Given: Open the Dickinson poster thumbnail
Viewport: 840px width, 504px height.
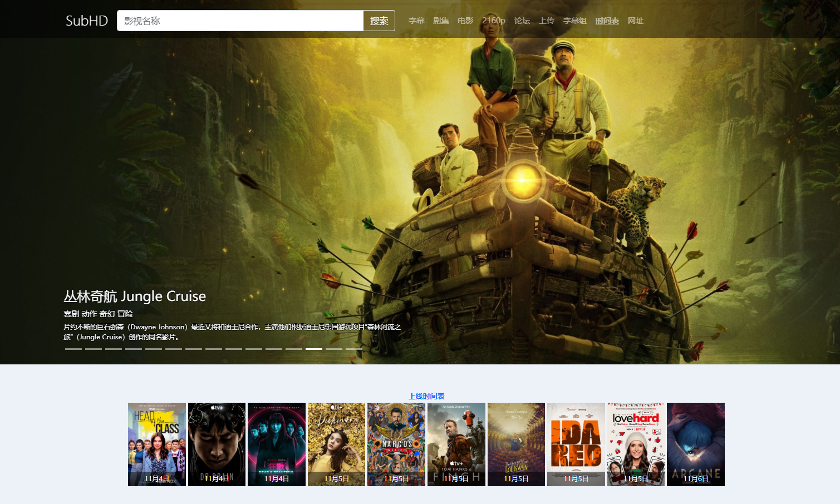Looking at the screenshot, I should pyautogui.click(x=336, y=444).
